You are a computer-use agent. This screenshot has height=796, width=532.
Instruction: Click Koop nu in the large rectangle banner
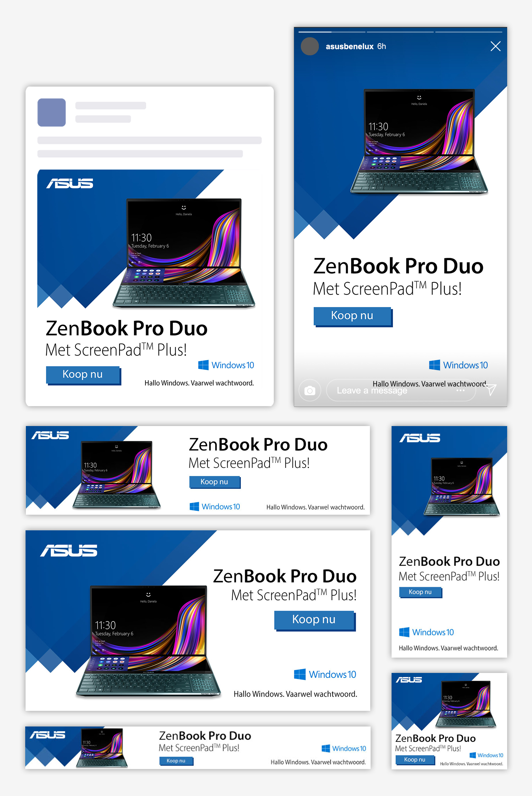click(x=314, y=619)
